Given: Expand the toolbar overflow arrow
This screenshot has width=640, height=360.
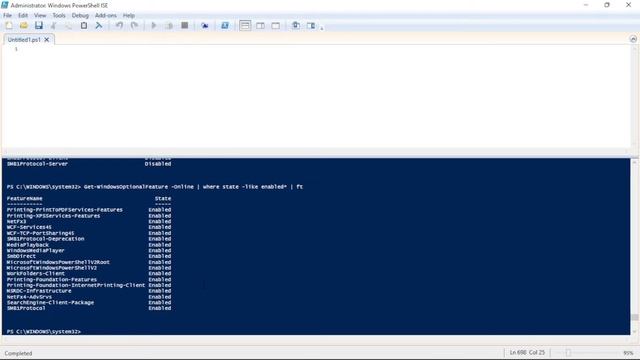Looking at the screenshot, I should tap(322, 28).
